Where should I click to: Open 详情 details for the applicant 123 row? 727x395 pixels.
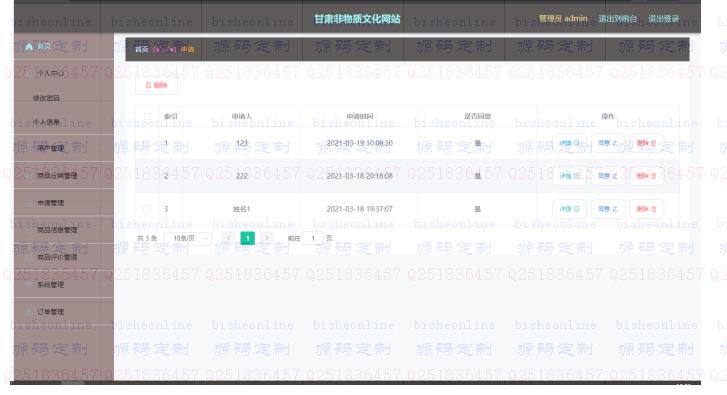point(569,143)
